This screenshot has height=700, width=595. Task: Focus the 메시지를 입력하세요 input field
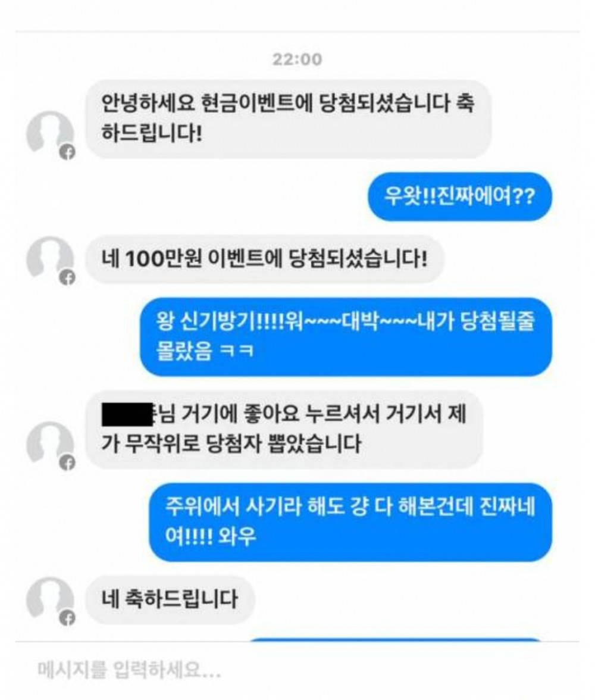297,670
